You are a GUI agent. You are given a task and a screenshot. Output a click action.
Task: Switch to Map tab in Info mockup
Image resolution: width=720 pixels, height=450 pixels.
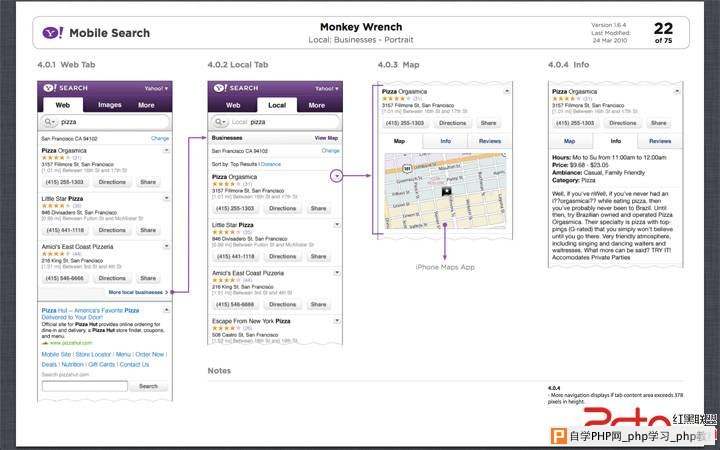(x=569, y=141)
